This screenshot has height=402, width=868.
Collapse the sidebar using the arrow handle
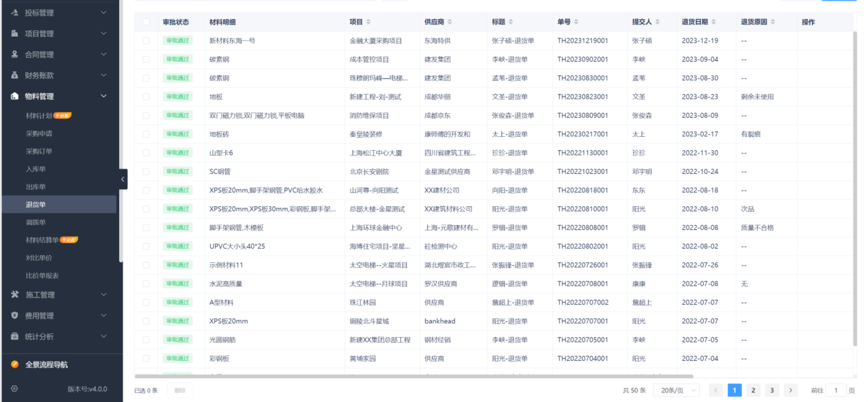[x=121, y=179]
